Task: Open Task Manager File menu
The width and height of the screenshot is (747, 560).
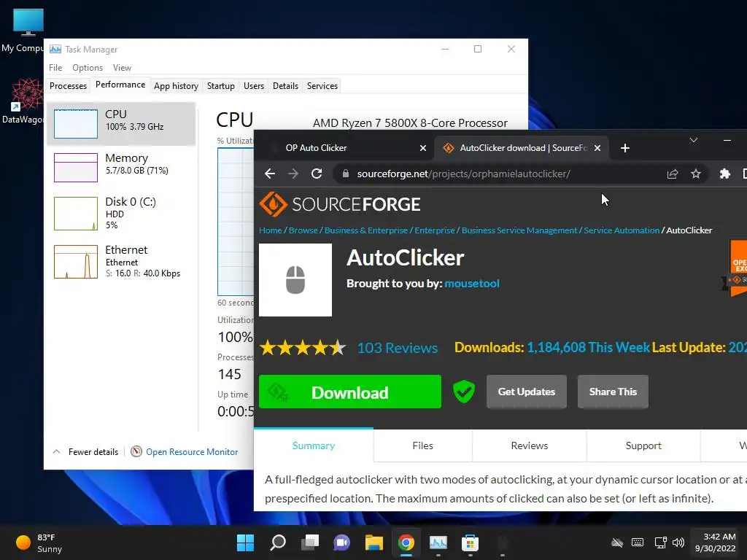Action: tap(55, 68)
